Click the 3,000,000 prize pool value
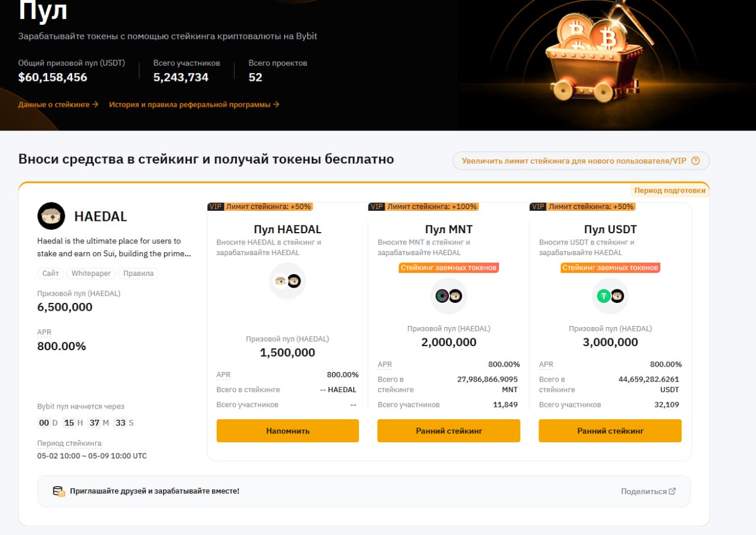This screenshot has width=756, height=535. coord(610,342)
